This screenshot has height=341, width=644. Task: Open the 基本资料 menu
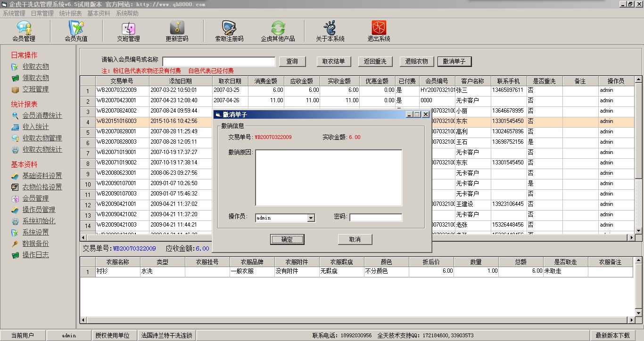click(x=99, y=14)
